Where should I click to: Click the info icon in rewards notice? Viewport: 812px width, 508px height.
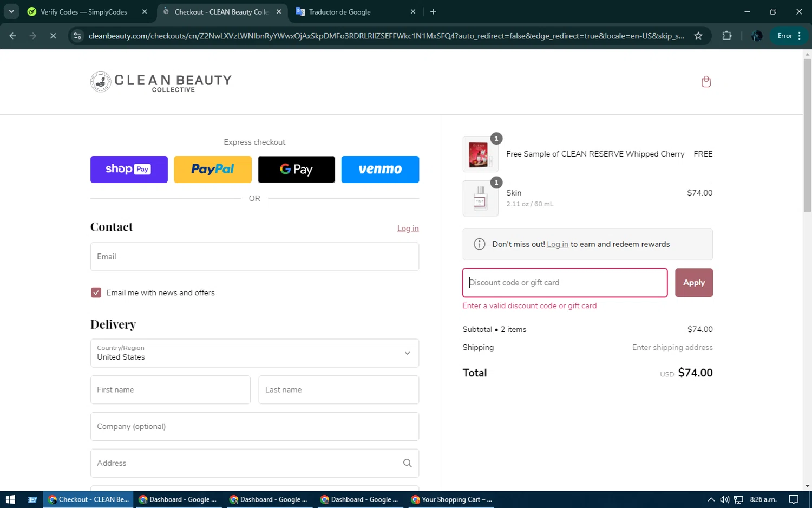(479, 244)
